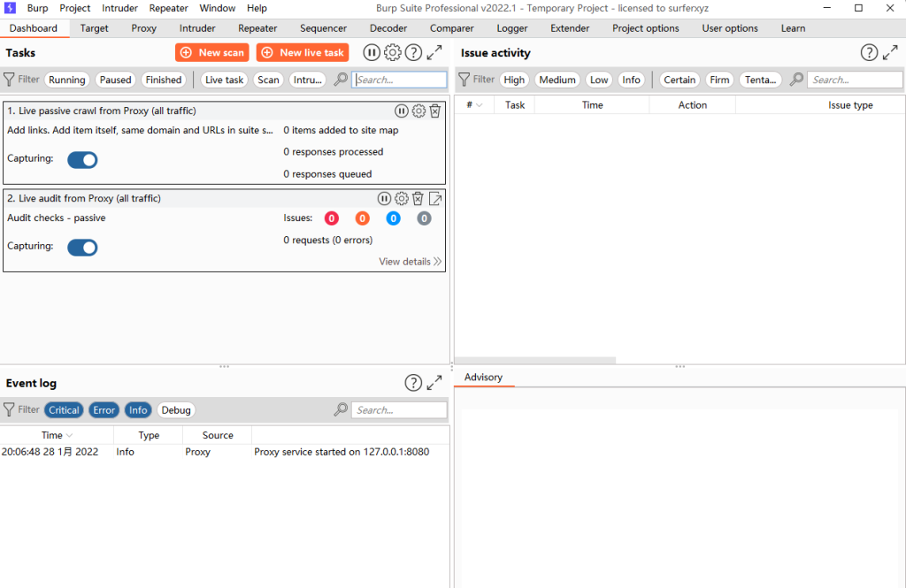The image size is (906, 588).
Task: Sort event log by Time column
Action: pos(57,436)
